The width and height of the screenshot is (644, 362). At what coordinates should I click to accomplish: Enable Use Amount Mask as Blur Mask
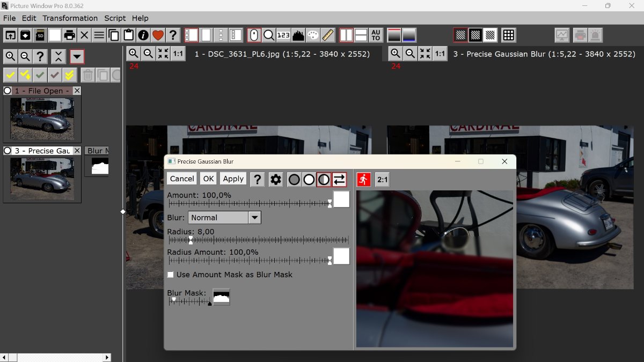tap(171, 275)
